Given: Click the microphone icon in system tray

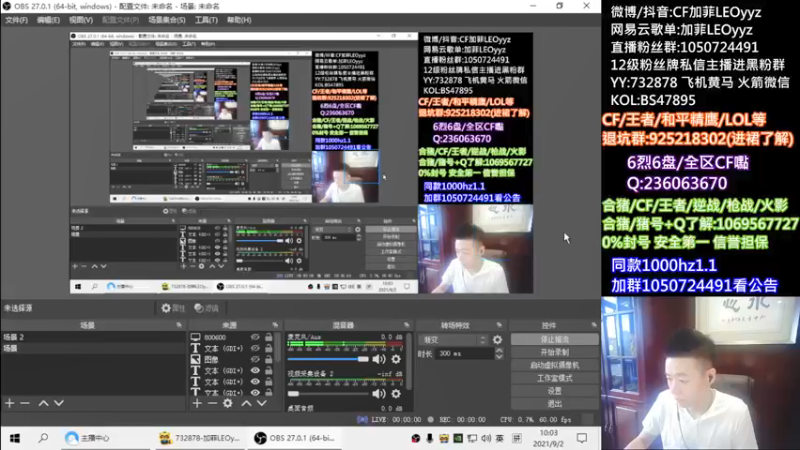Looking at the screenshot, I should pyautogui.click(x=430, y=438).
